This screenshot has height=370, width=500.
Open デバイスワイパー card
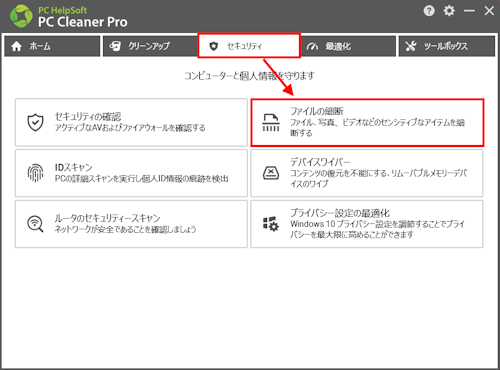pyautogui.click(x=367, y=173)
